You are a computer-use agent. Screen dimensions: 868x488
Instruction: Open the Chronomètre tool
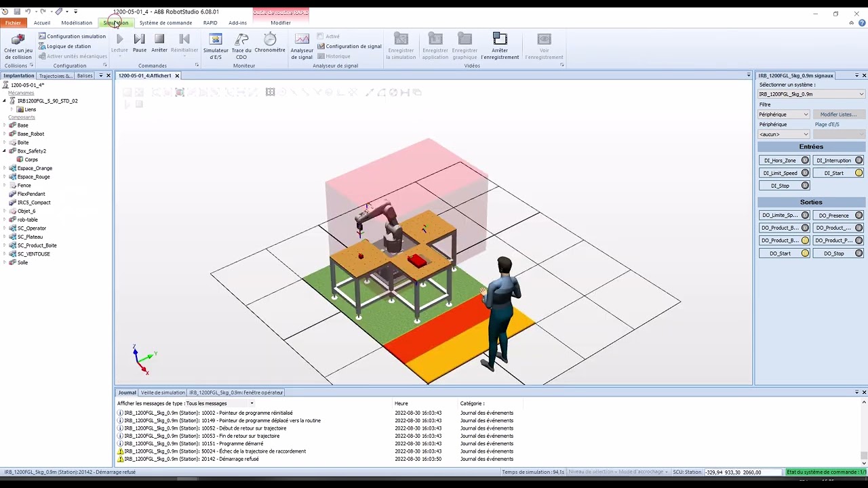270,43
